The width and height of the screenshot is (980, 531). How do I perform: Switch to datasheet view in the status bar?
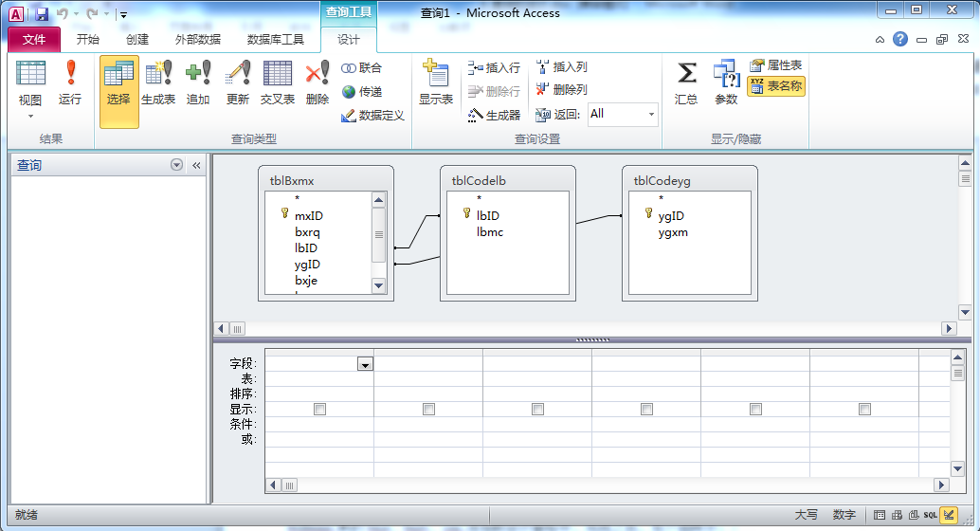(x=880, y=515)
